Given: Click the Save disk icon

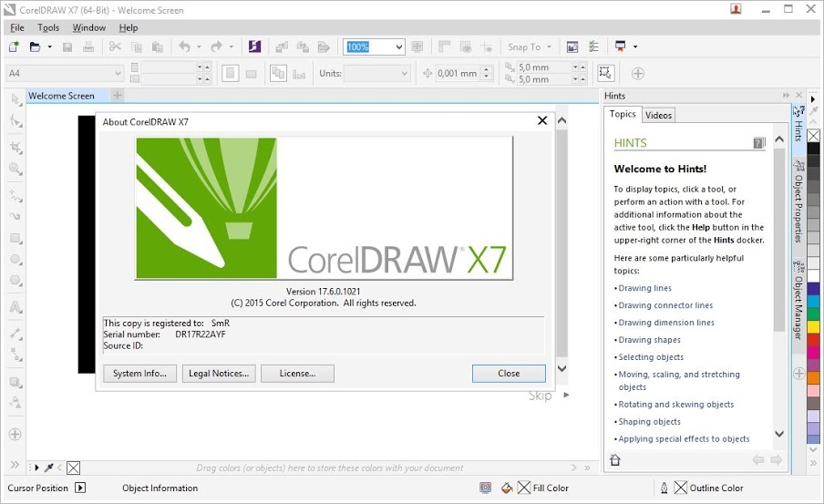Looking at the screenshot, I should click(67, 46).
